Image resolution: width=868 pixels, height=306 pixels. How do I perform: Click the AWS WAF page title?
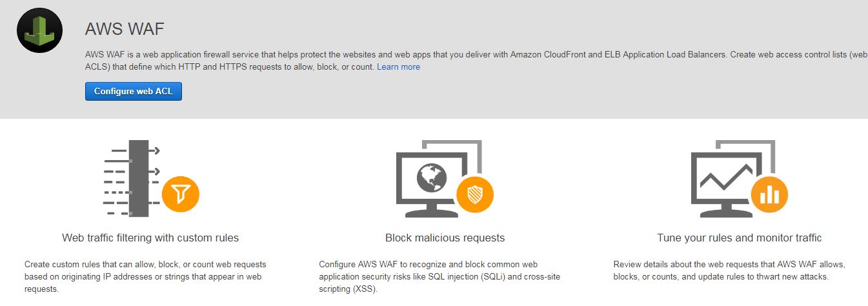tap(125, 29)
